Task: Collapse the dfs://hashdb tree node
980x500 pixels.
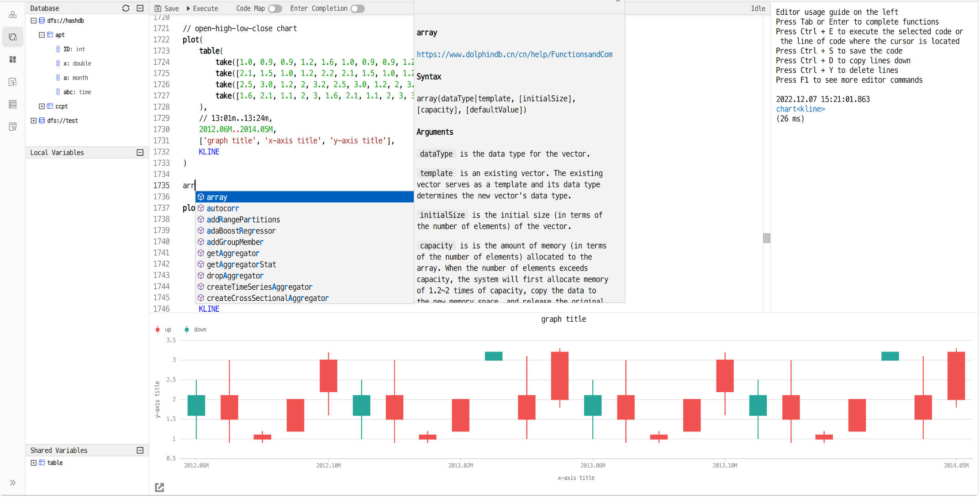Action: [x=34, y=21]
